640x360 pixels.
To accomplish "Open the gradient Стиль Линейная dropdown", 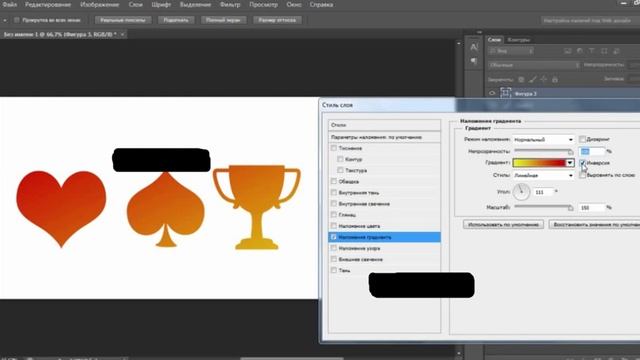I will point(543,175).
